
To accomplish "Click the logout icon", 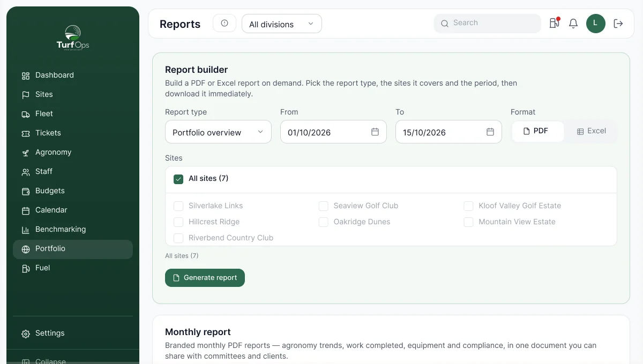I will coord(618,23).
